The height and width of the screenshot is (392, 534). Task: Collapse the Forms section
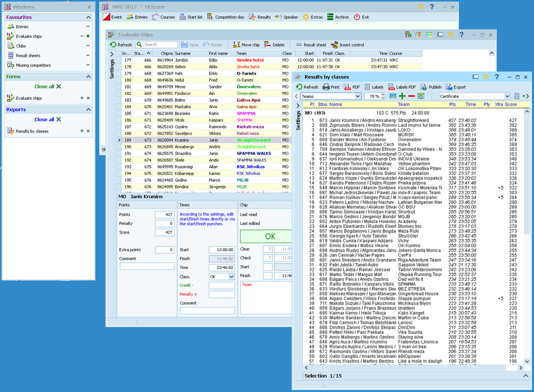(89, 77)
